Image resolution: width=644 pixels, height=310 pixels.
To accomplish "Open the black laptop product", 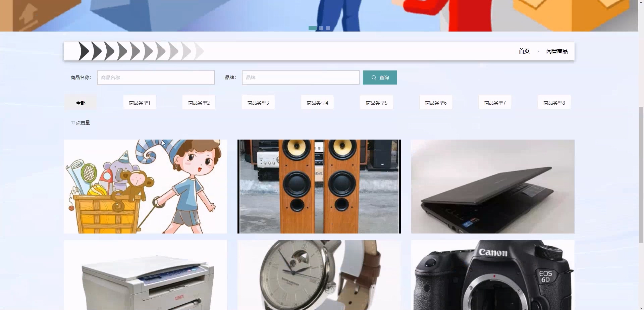I will point(493,187).
